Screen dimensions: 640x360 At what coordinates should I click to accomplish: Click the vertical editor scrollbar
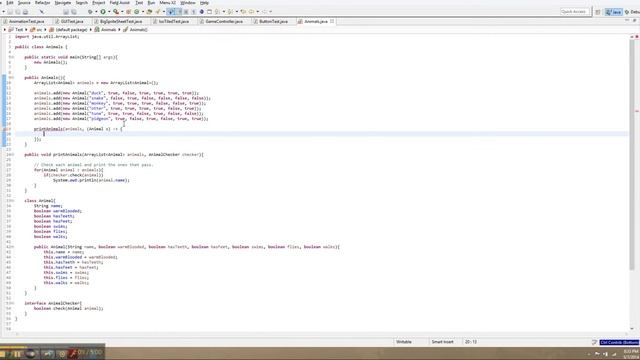tap(632, 155)
